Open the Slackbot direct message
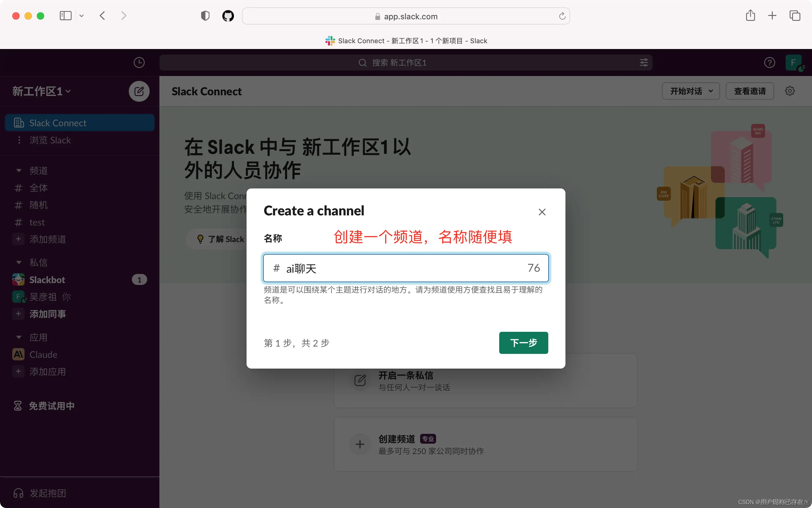This screenshot has height=508, width=812. 80,279
